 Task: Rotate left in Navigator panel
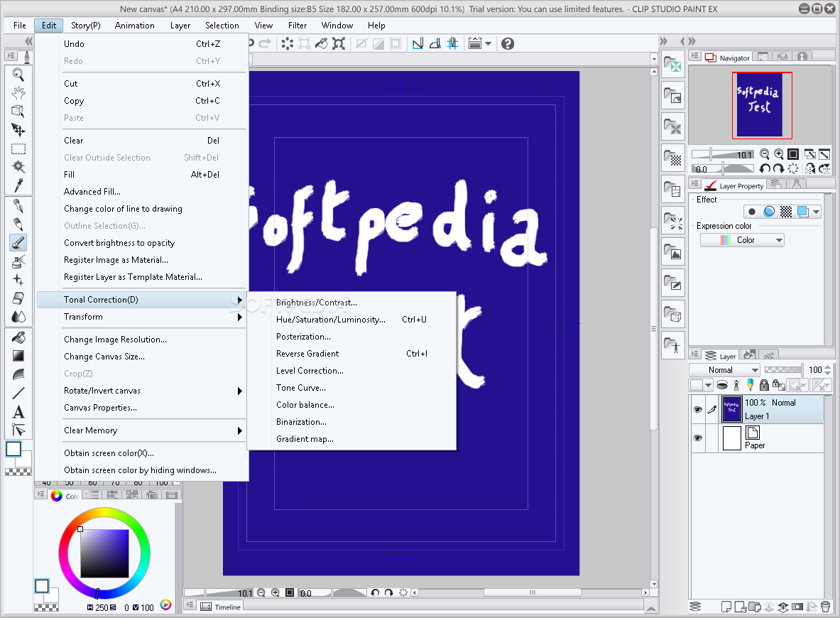coord(765,169)
